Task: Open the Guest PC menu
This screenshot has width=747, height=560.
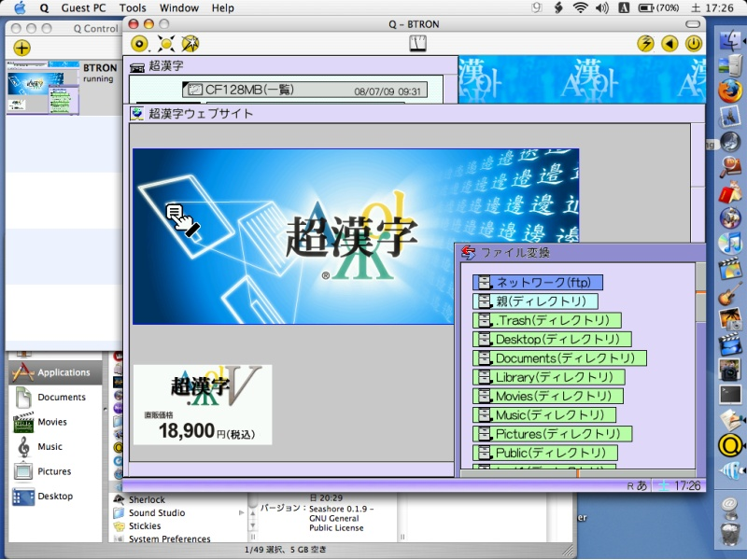Action: pyautogui.click(x=83, y=7)
